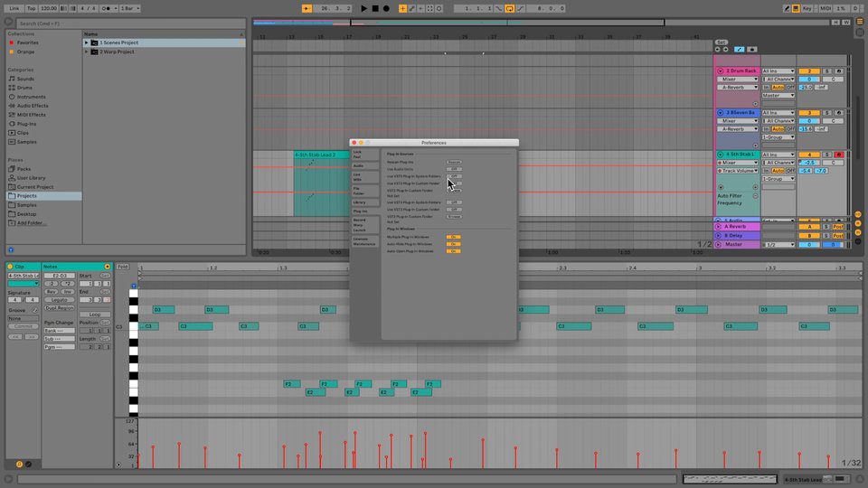Screen dimensions: 868x488
Task: Toggle the Follow button in the transport bar
Action: point(307,8)
